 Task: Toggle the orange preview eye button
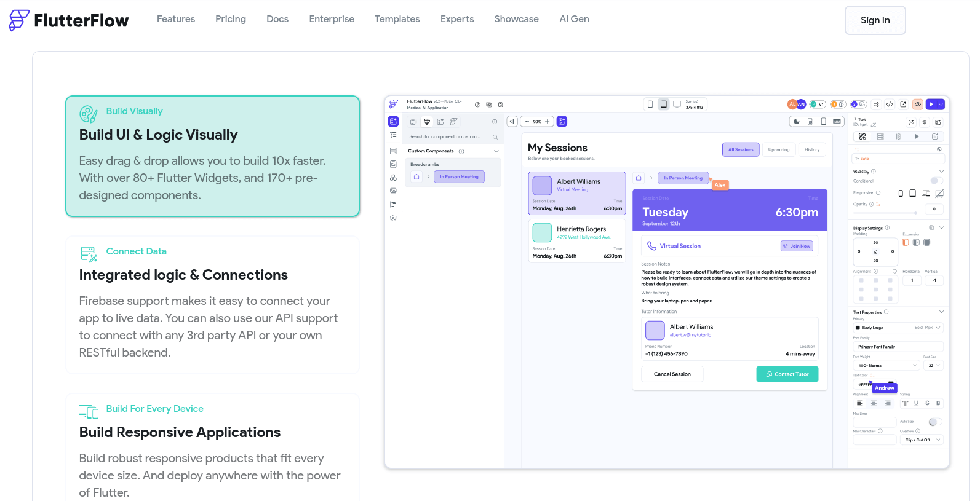point(918,105)
